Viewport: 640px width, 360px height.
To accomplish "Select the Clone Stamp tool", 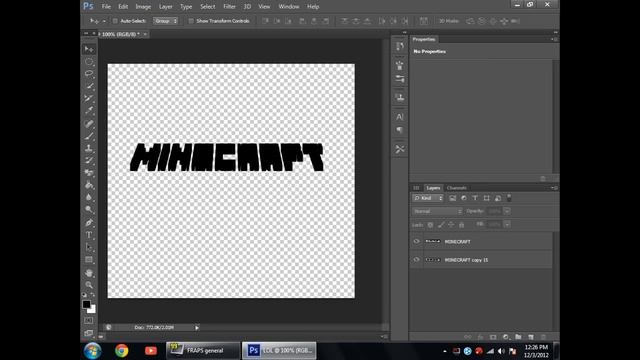I will (x=89, y=148).
